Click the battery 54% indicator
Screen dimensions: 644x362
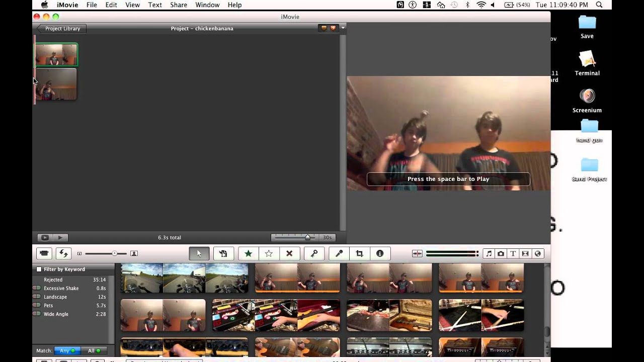(516, 5)
